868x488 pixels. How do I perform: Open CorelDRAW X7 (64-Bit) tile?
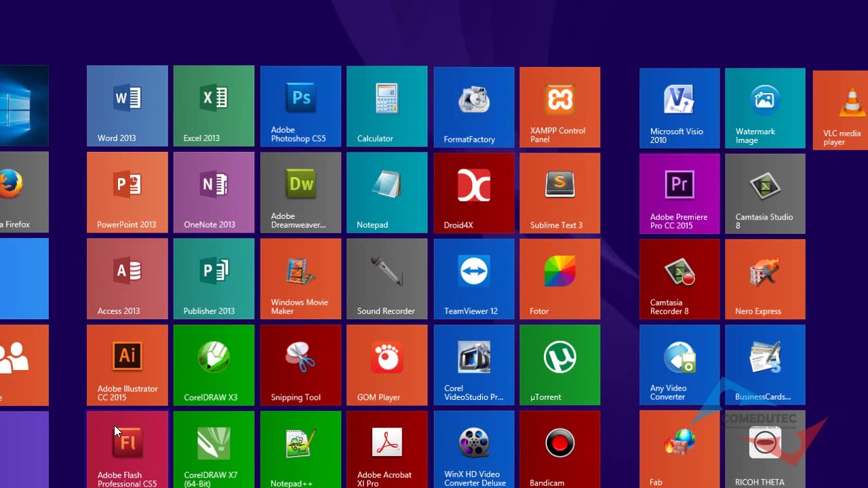coord(214,449)
